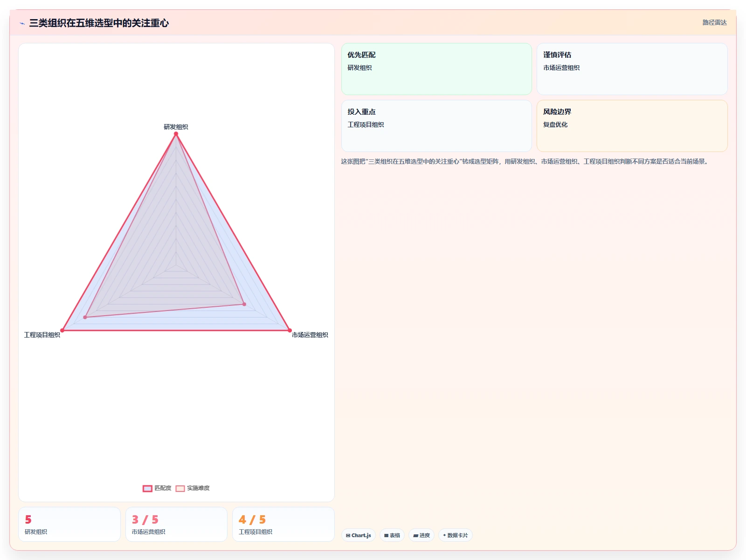Click the radar data point at 研发组织 vertex
This screenshot has width=746, height=560.
point(176,134)
